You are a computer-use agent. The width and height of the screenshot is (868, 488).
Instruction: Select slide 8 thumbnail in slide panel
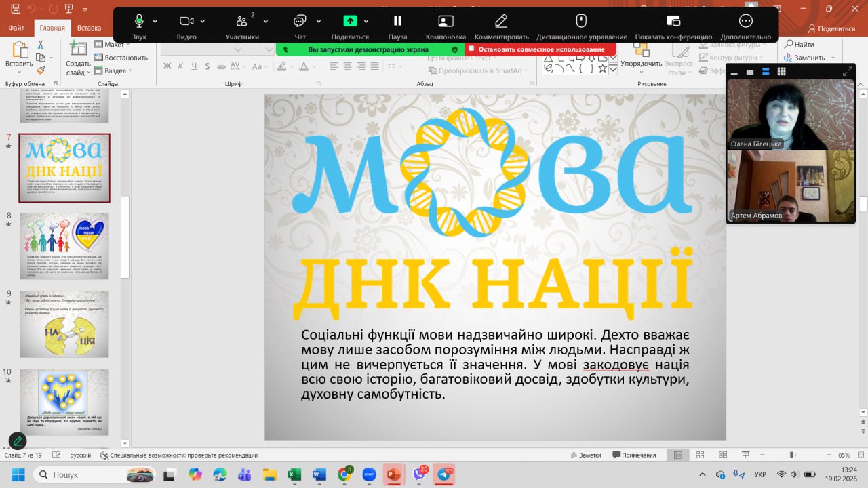click(64, 246)
